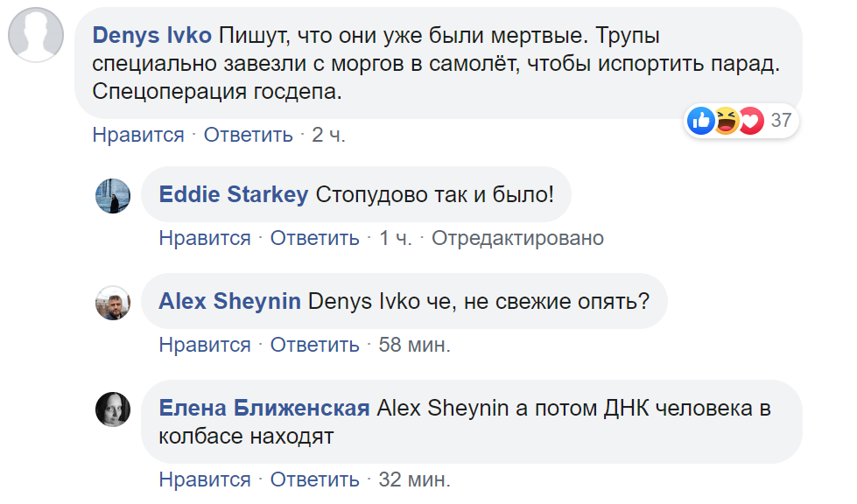857x504 pixels.
Task: Like Alex Sheynin's reply
Action: pyautogui.click(x=205, y=345)
